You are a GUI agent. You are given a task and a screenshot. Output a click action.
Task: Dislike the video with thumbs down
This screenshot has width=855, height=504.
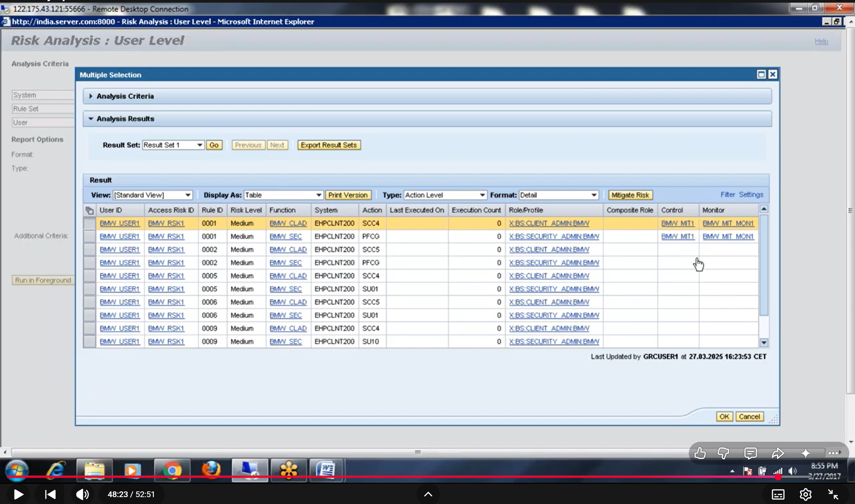click(723, 453)
